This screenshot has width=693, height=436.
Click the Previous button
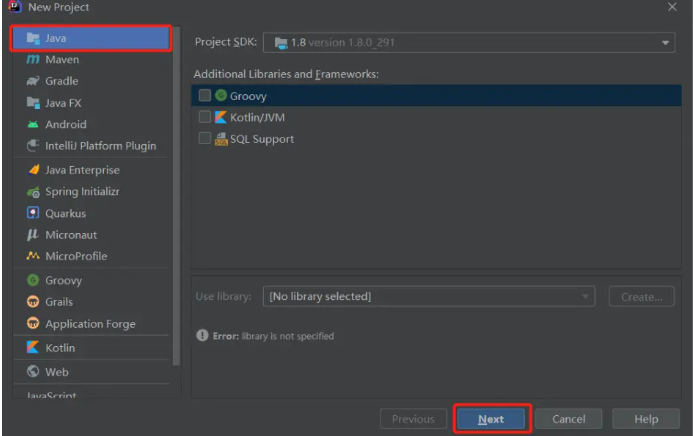413,419
